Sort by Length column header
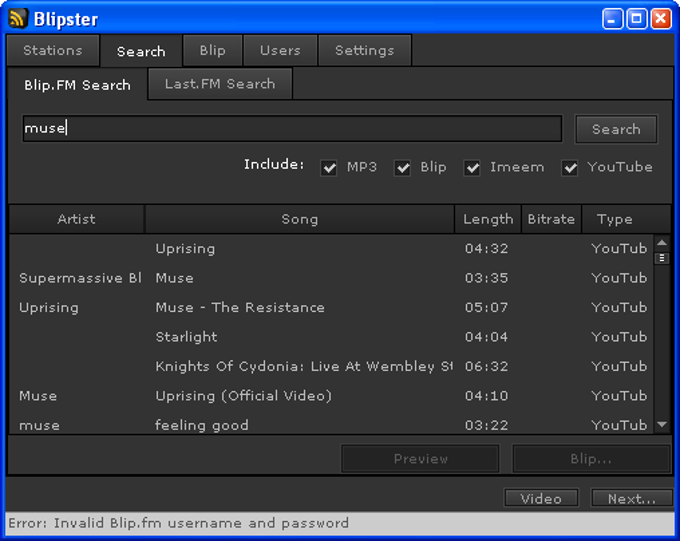 click(x=488, y=219)
